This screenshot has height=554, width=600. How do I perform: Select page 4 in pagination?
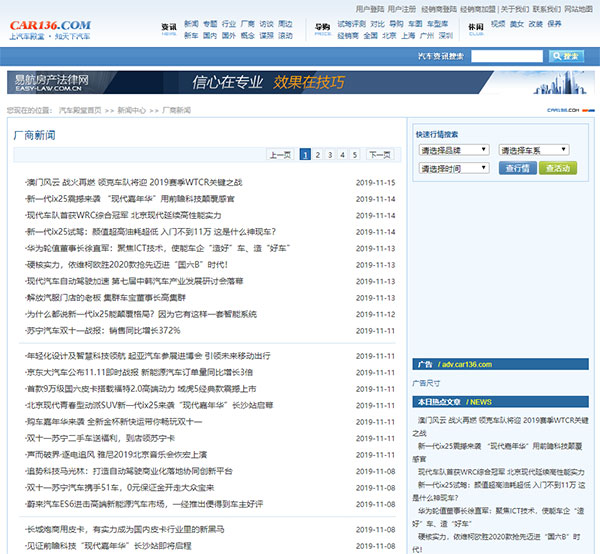(x=342, y=155)
